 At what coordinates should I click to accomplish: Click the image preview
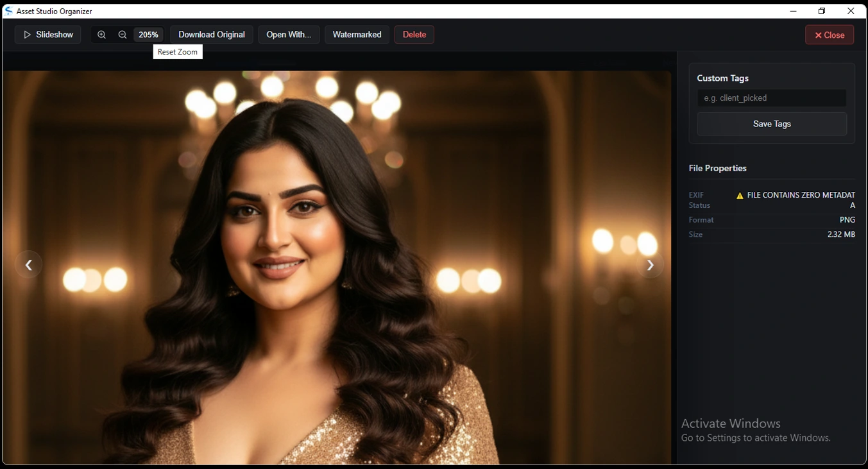click(337, 268)
